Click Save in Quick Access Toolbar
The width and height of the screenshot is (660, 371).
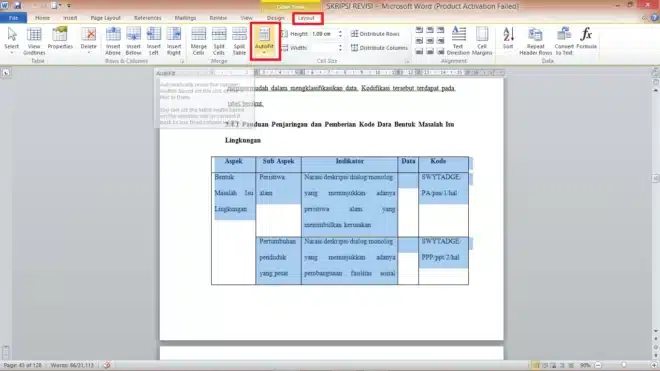pyautogui.click(x=17, y=5)
